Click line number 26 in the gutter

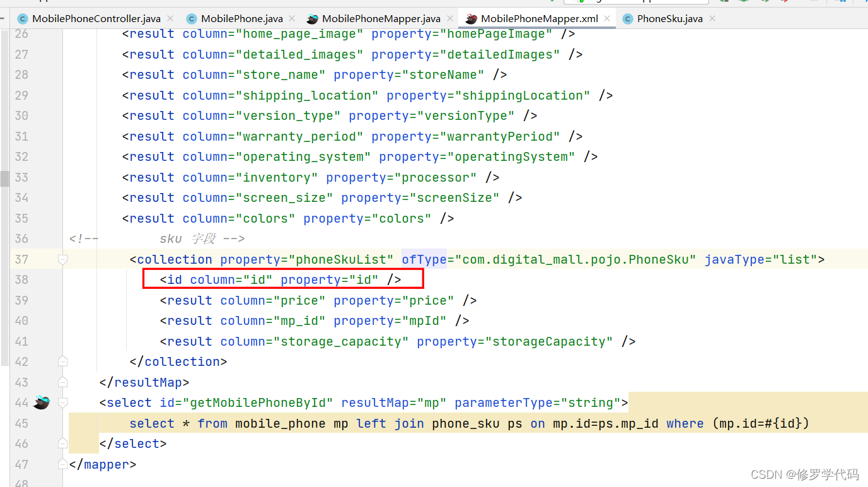click(21, 34)
